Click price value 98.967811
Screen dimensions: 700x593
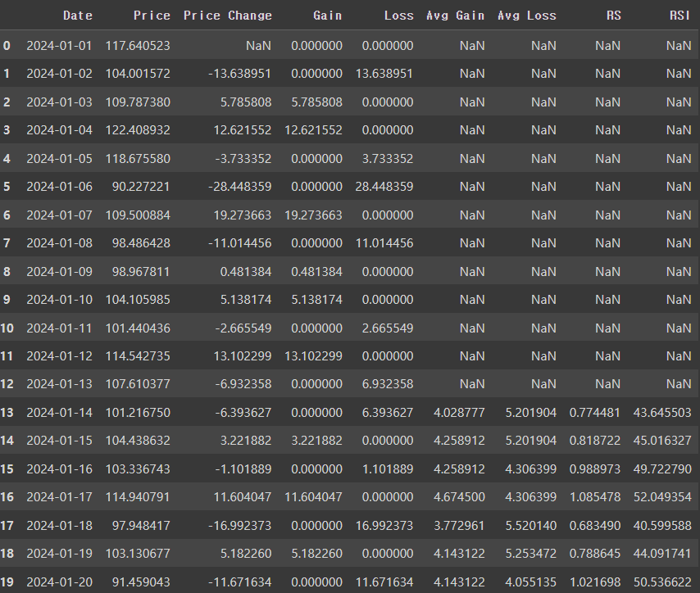[x=141, y=272]
